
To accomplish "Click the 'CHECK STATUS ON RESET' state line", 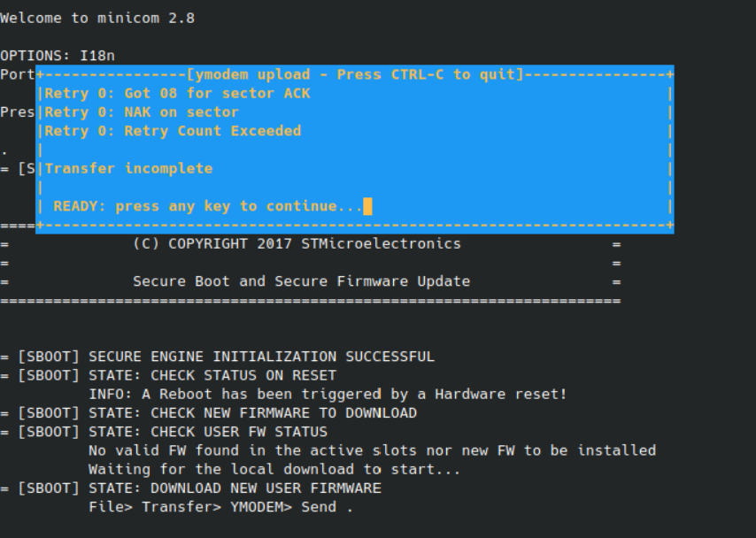I will (x=168, y=375).
